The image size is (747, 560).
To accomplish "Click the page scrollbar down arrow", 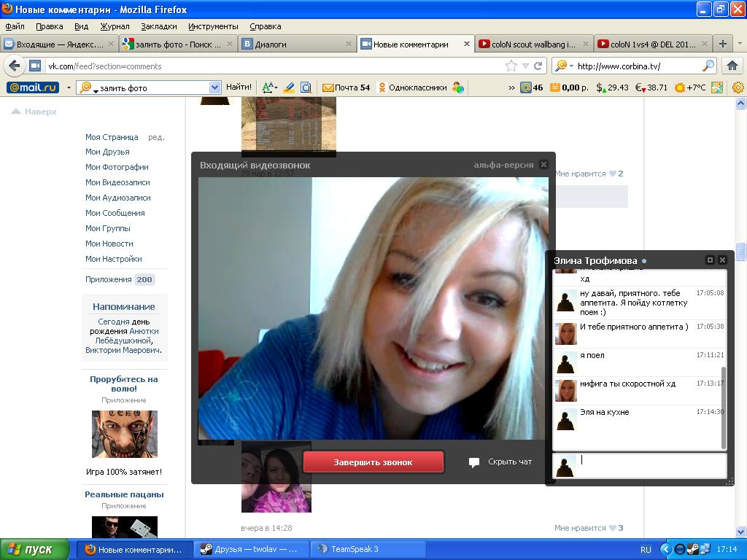I will [741, 532].
